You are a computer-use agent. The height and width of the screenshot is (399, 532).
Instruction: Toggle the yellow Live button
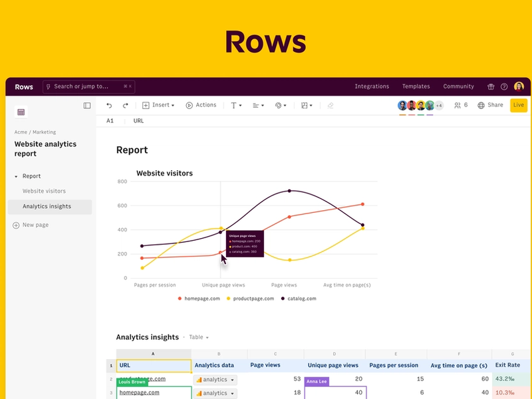click(519, 105)
